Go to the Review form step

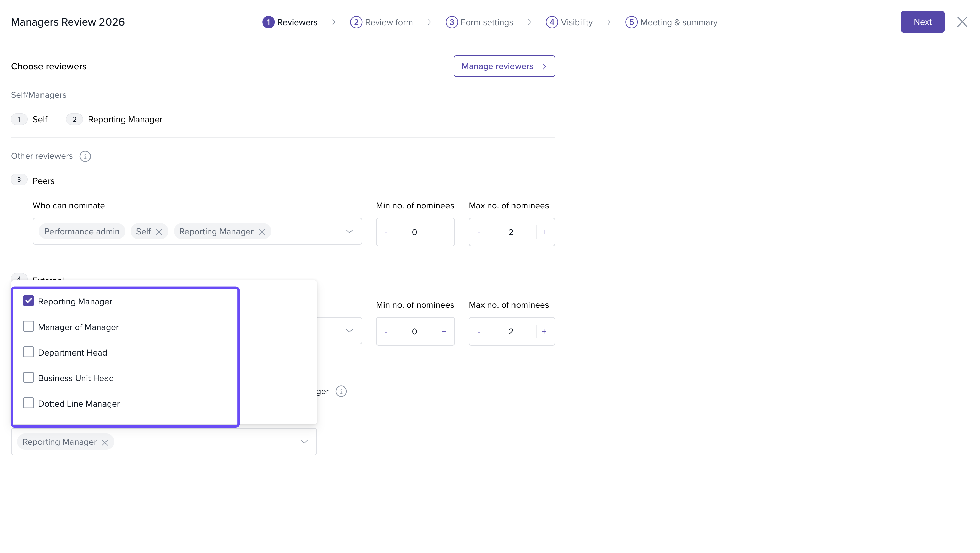[x=381, y=22]
